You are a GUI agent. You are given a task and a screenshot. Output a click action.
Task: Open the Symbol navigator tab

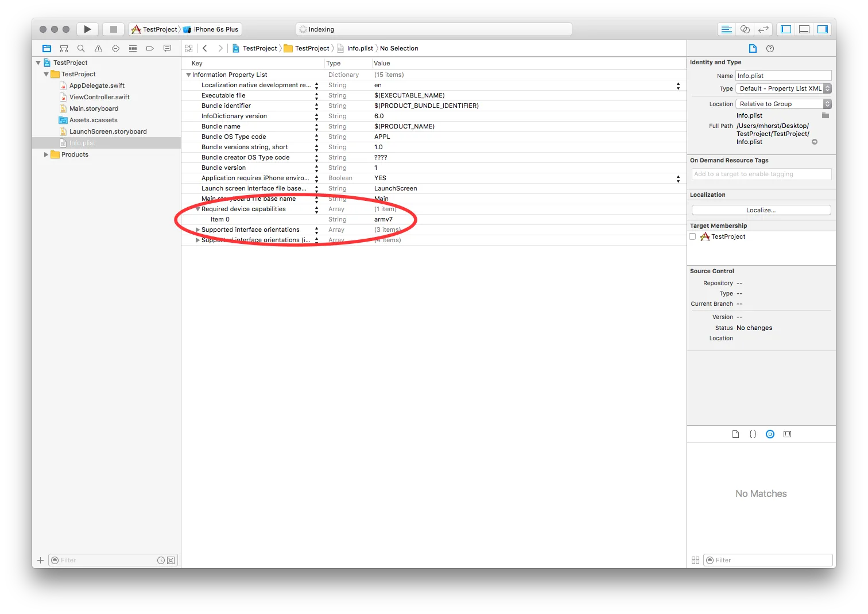tap(64, 49)
